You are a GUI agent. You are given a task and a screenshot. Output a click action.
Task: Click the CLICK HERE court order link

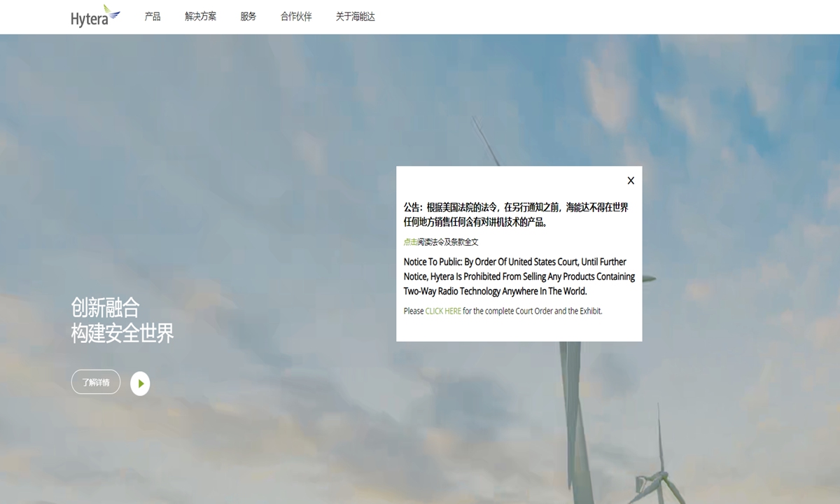443,311
